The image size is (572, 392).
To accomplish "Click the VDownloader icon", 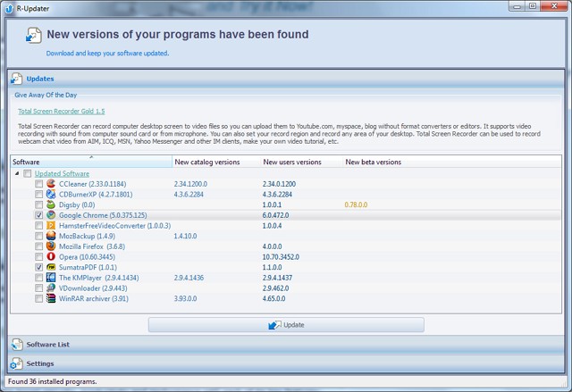I will pyautogui.click(x=51, y=288).
